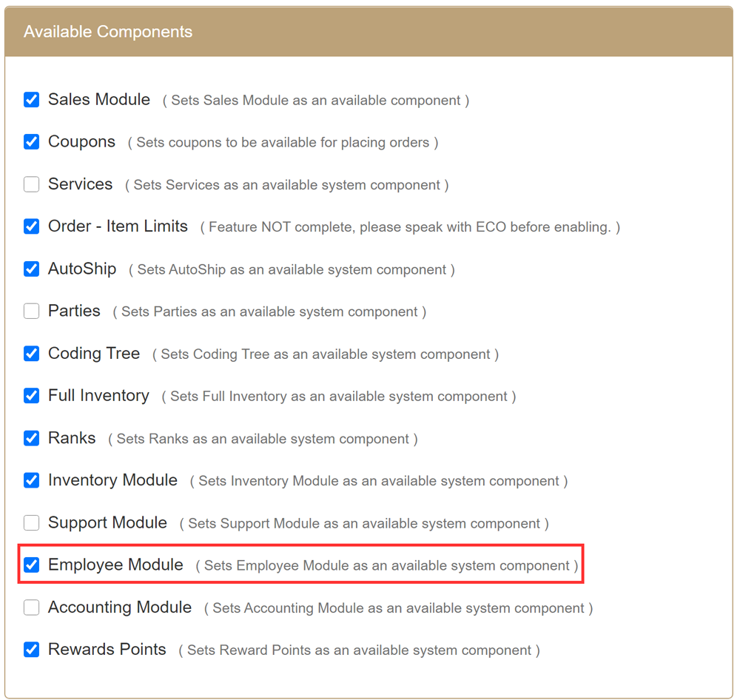Disable the Coupons checkbox
This screenshot has width=740, height=700.
tap(31, 142)
